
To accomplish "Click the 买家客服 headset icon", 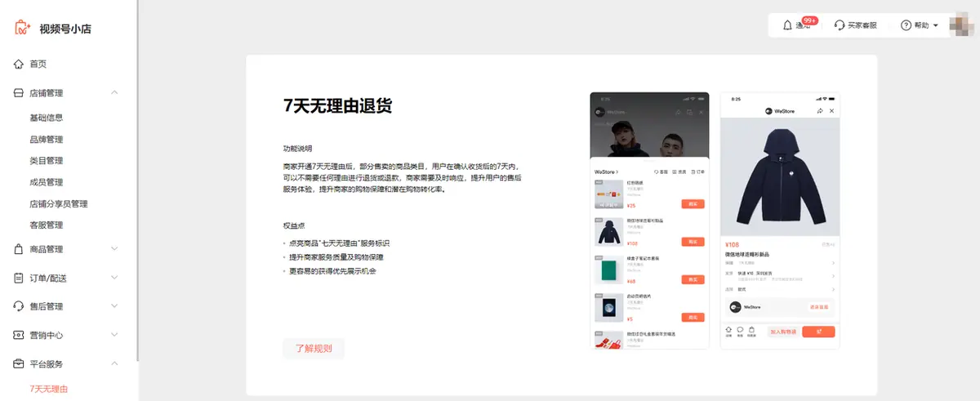I will pos(840,25).
